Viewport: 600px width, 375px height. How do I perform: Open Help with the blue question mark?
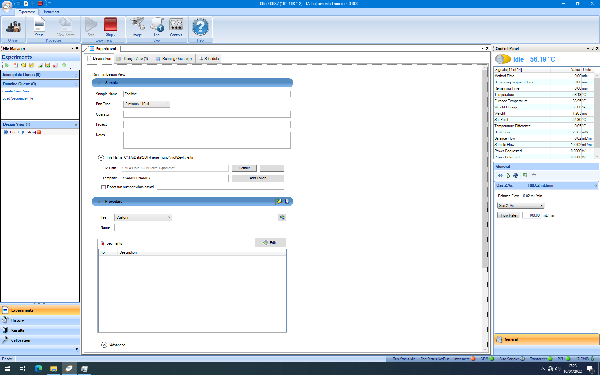click(x=200, y=27)
